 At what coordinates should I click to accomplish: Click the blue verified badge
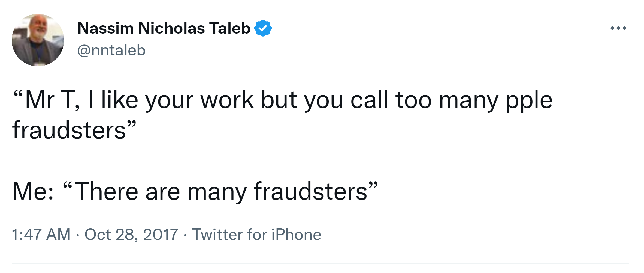click(x=263, y=28)
